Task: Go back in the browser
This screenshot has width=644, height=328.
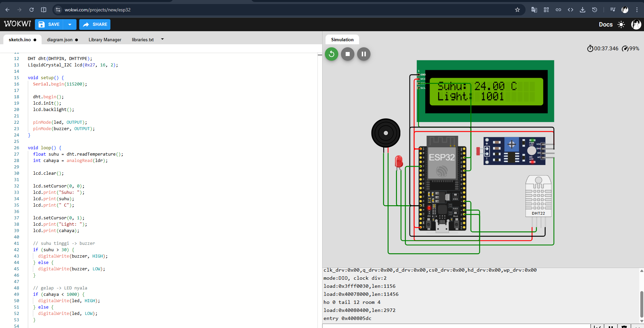Action: point(7,10)
